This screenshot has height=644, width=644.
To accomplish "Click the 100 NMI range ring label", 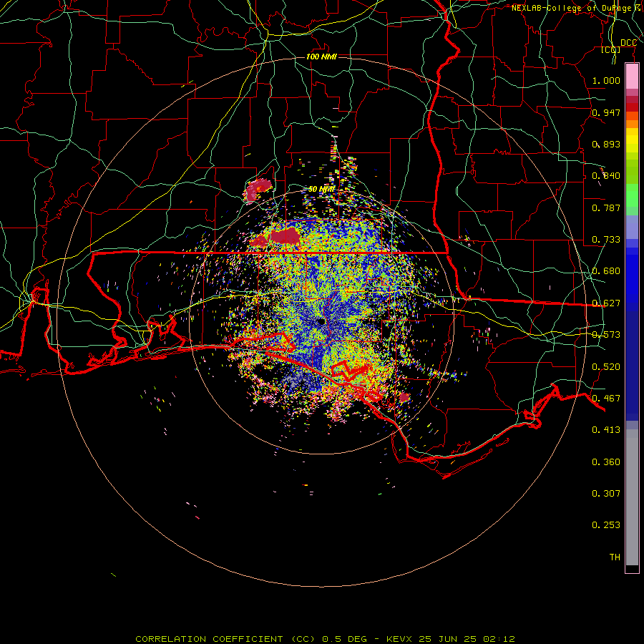I will [x=321, y=57].
